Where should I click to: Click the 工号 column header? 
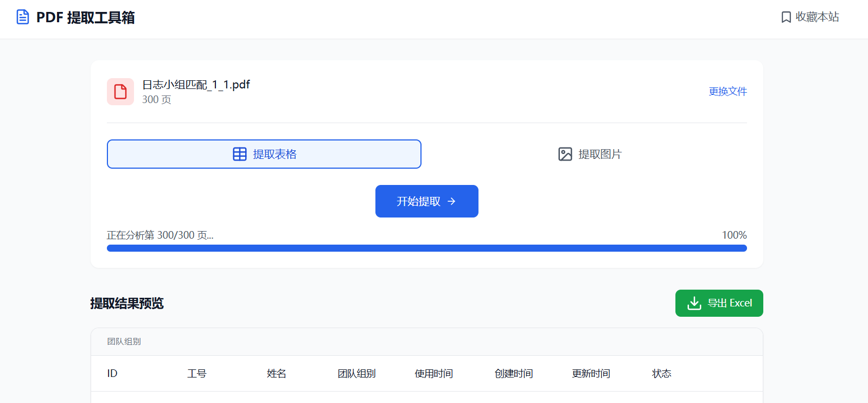pyautogui.click(x=197, y=374)
